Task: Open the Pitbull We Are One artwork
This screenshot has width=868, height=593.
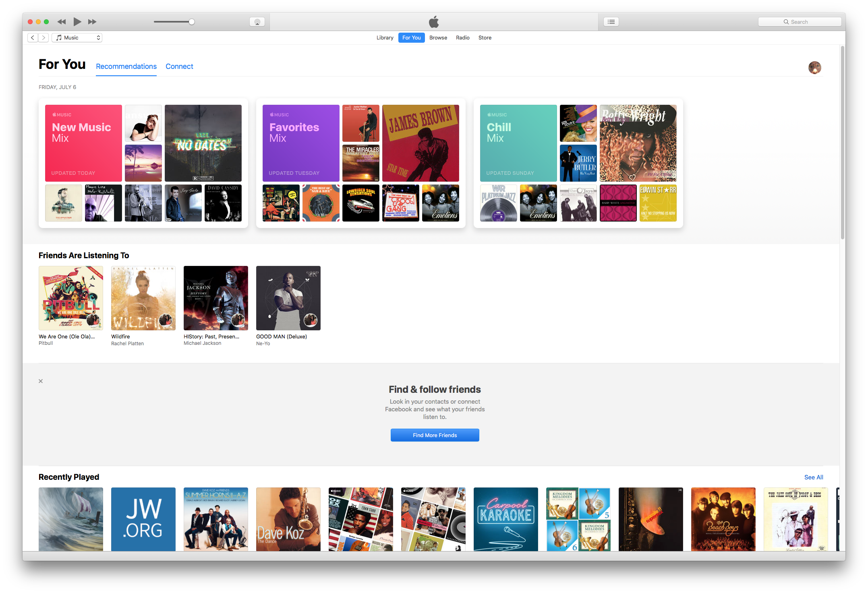Action: tap(71, 298)
